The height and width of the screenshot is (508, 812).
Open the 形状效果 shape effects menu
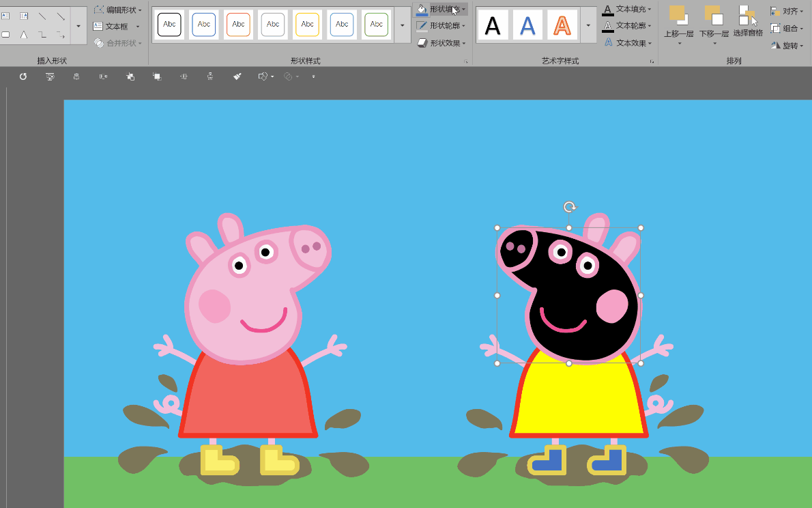pos(441,43)
